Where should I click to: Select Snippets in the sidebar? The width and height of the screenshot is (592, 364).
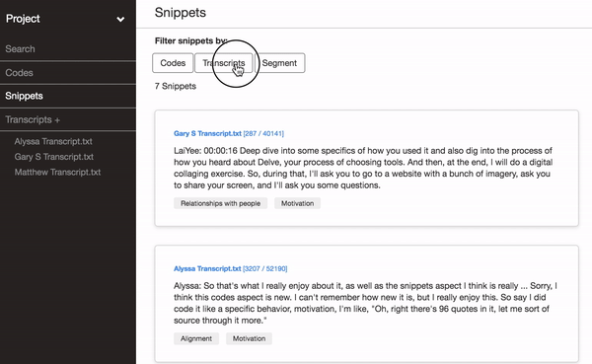[x=24, y=96]
